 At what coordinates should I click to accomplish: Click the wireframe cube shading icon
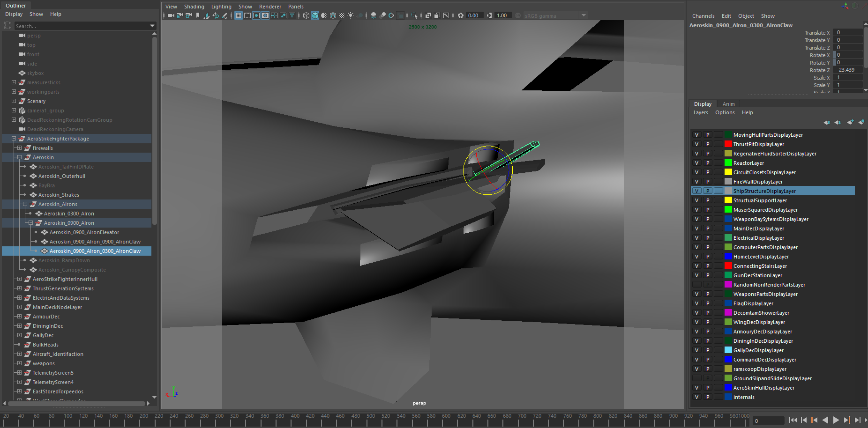306,15
